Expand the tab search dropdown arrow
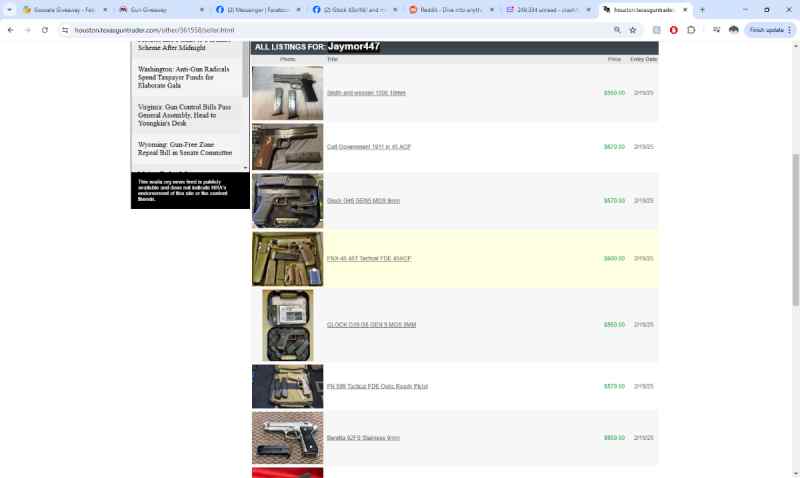The height and width of the screenshot is (478, 800). click(9, 10)
